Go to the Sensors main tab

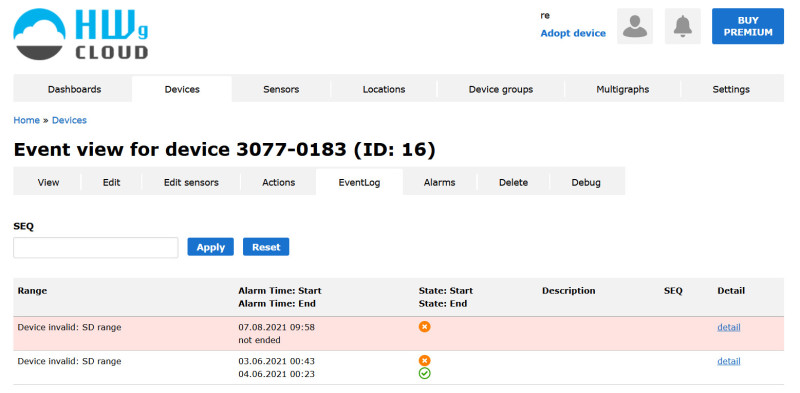tap(281, 89)
